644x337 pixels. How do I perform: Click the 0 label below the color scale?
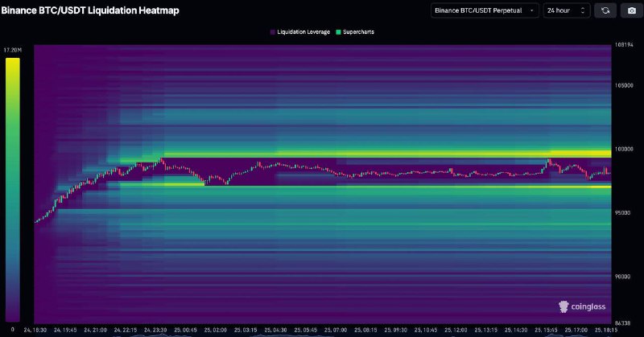pos(12,330)
